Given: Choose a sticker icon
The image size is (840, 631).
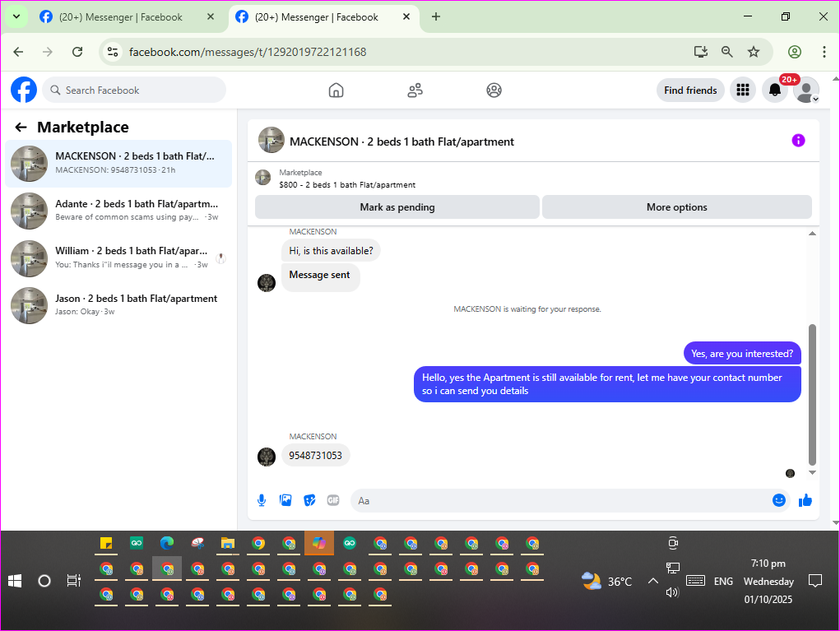Looking at the screenshot, I should [309, 500].
